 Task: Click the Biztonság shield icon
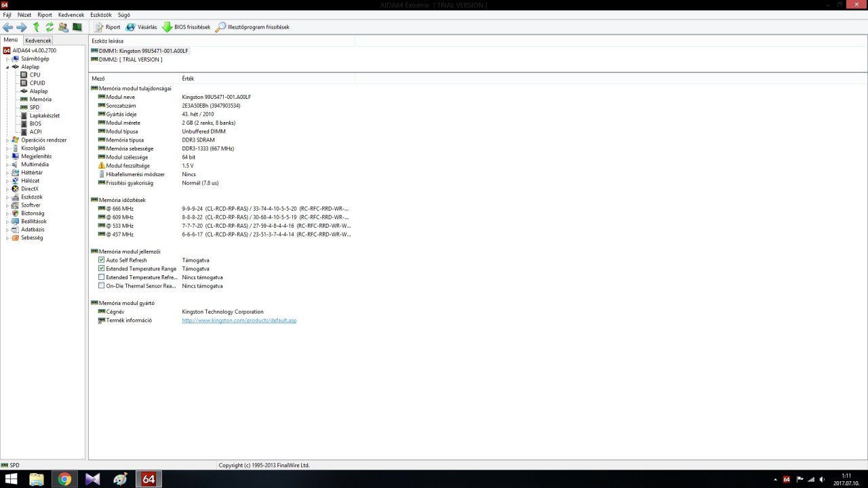click(15, 213)
